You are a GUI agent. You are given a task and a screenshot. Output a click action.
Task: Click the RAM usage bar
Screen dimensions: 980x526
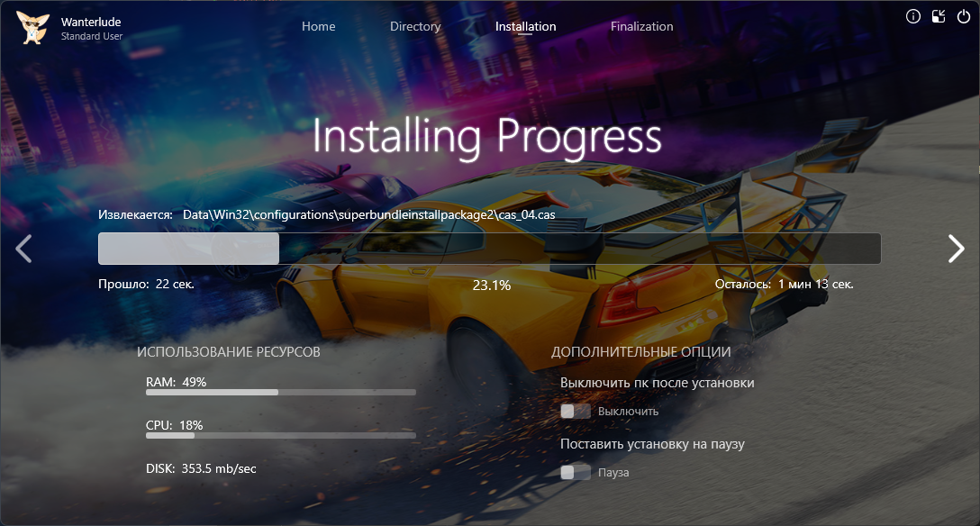pos(280,393)
